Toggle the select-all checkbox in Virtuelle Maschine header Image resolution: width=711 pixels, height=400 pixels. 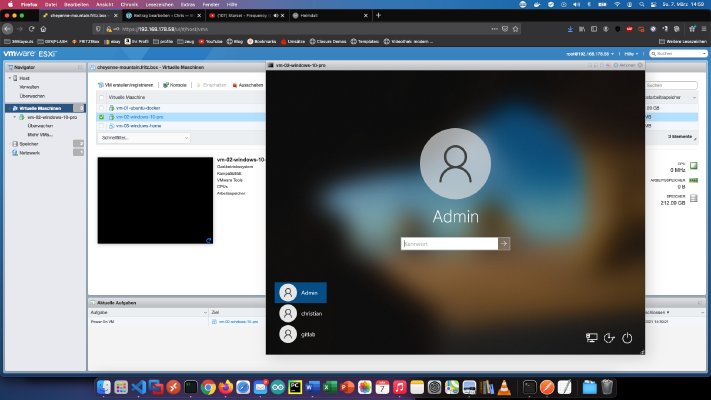[102, 98]
